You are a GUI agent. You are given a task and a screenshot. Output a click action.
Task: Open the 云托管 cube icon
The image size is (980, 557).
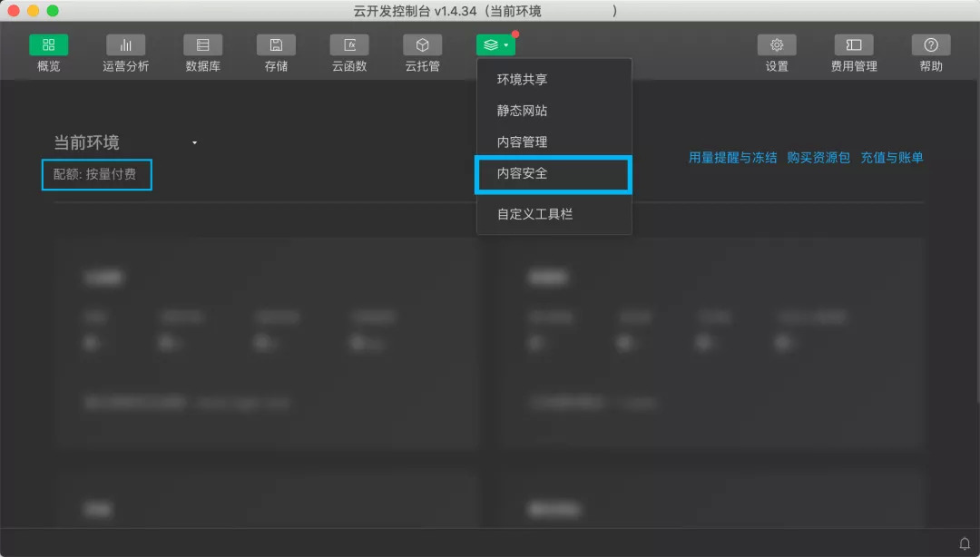tap(423, 45)
